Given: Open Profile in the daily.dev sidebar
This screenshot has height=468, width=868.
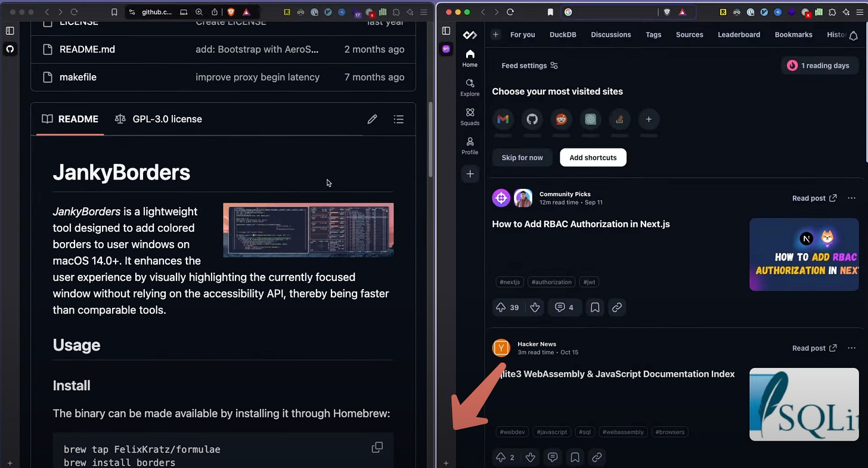Looking at the screenshot, I should pyautogui.click(x=470, y=145).
